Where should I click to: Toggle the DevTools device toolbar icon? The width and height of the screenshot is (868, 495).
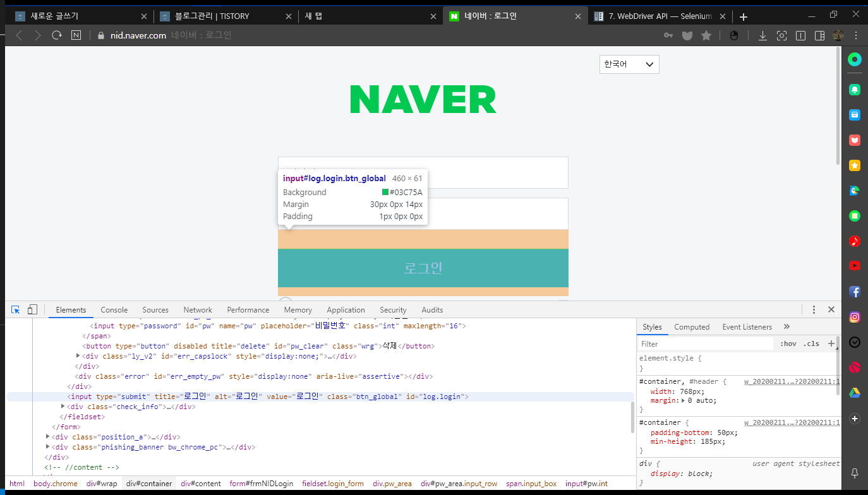click(32, 309)
